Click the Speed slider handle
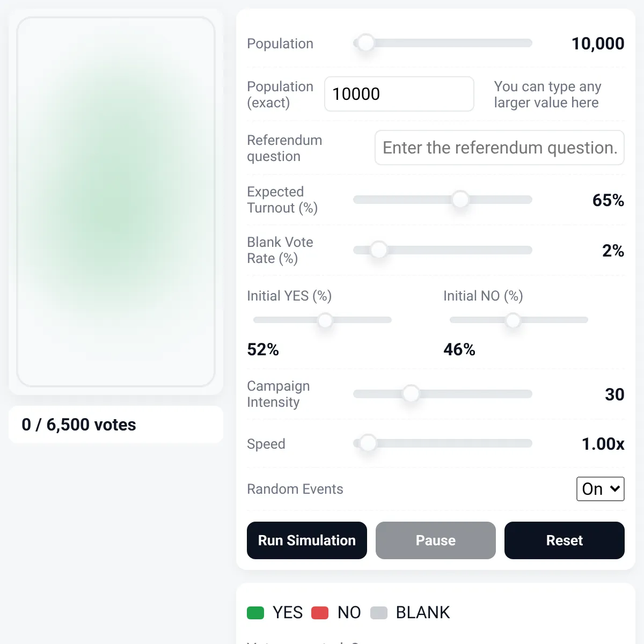The image size is (644, 644). (368, 443)
